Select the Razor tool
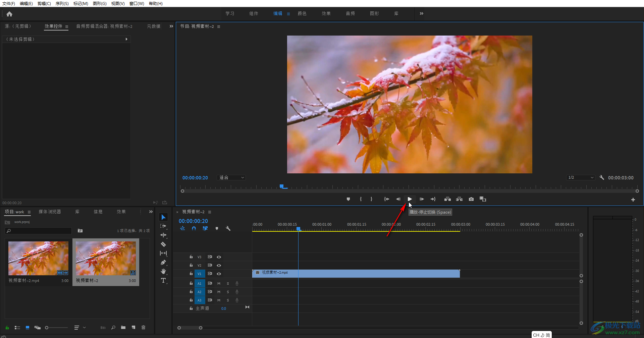The width and height of the screenshot is (644, 338). coord(163,244)
